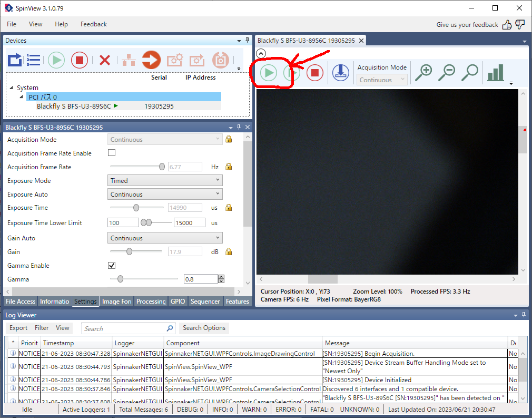
Task: Open the Gain Auto dropdown
Action: [x=165, y=238]
